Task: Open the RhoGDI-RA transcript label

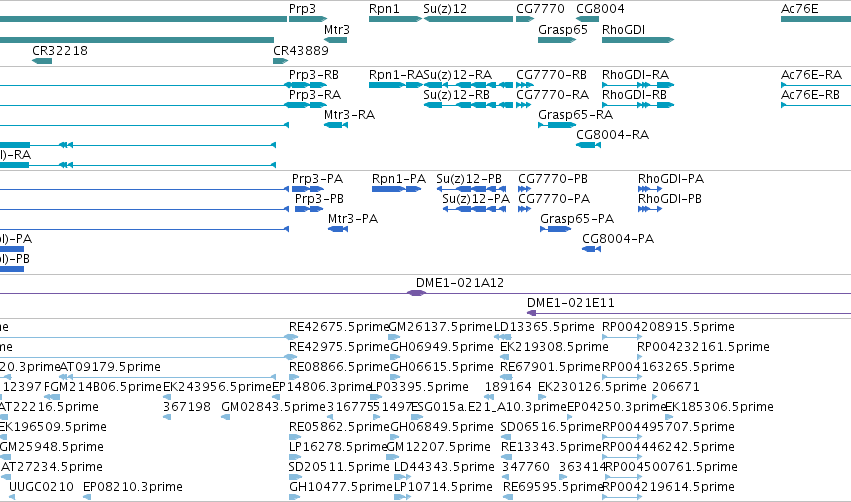Action: click(636, 74)
